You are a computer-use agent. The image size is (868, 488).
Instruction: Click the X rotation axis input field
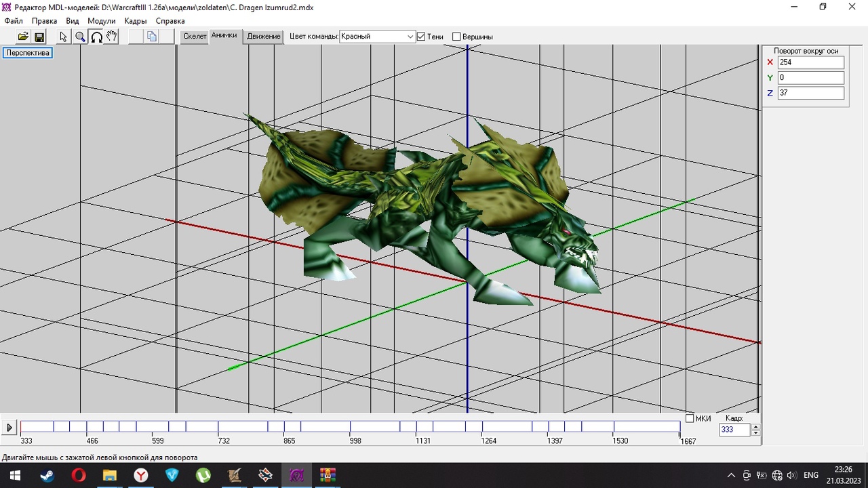810,62
